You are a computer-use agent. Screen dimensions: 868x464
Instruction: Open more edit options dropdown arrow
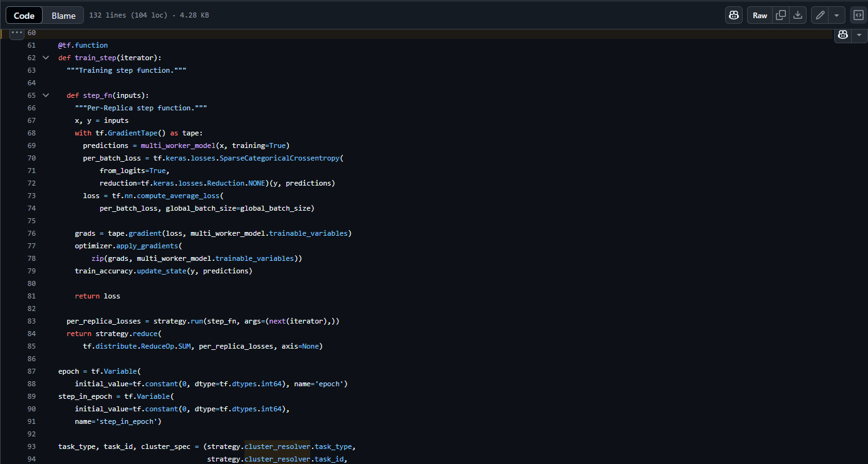tap(837, 16)
